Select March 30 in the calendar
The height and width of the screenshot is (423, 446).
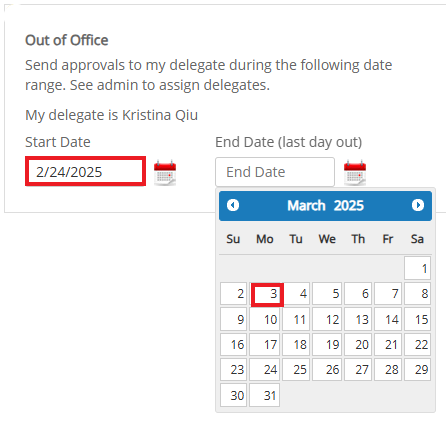pyautogui.click(x=233, y=395)
